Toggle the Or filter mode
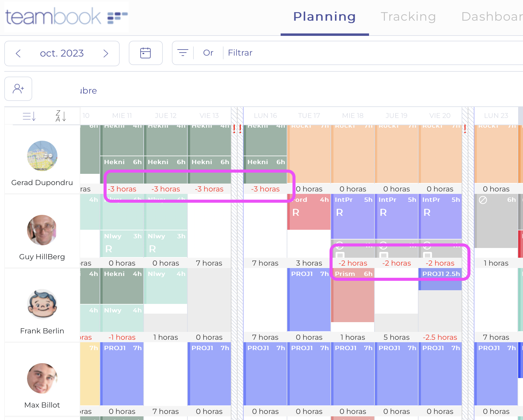Viewport: 523px width, 420px height. pos(208,53)
